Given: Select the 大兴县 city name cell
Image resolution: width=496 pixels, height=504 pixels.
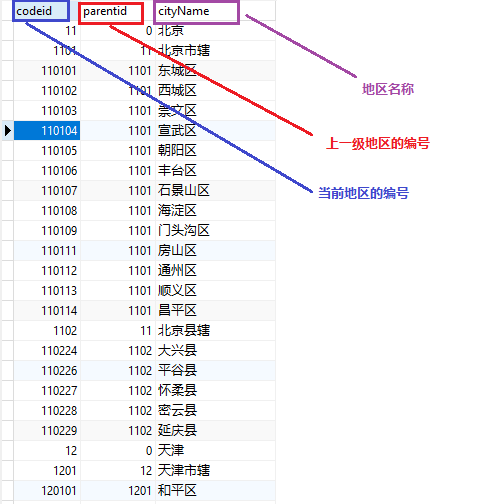Looking at the screenshot, I should click(x=215, y=350).
